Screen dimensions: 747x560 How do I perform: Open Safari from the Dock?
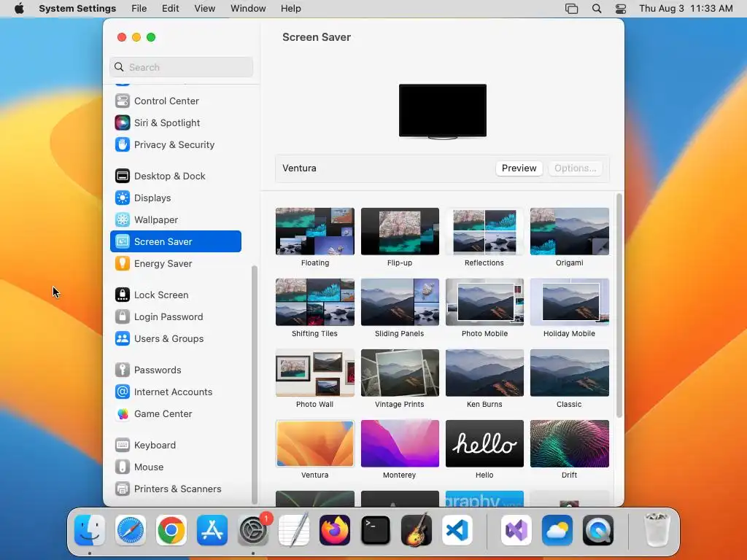pyautogui.click(x=131, y=530)
